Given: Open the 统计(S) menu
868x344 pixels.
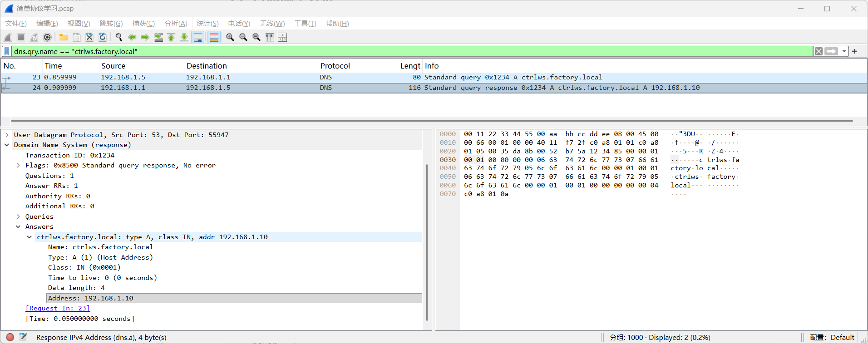Looking at the screenshot, I should tap(207, 24).
